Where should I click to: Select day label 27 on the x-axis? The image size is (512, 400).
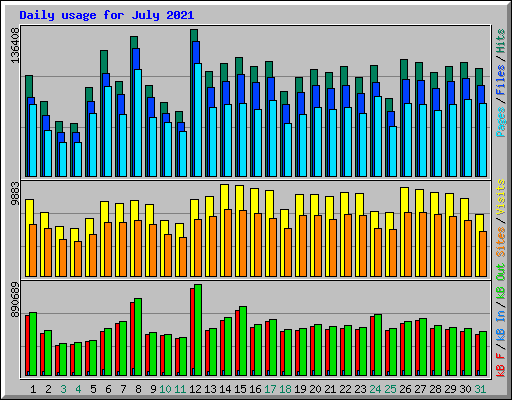(420, 389)
